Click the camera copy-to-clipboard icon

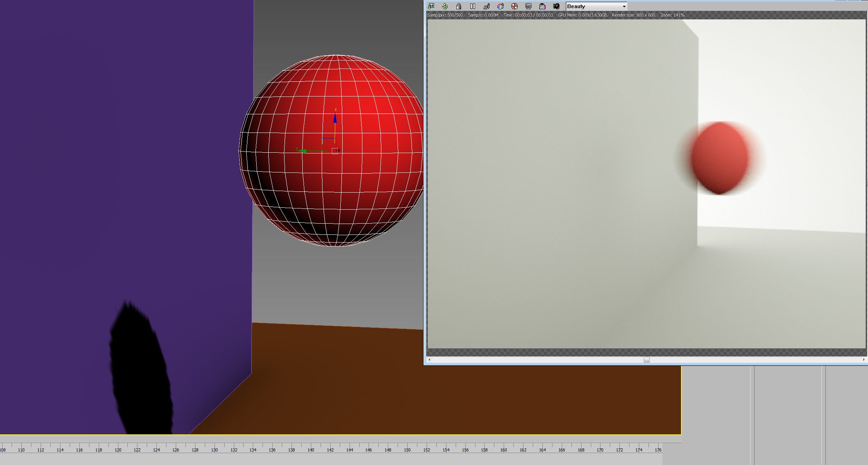click(x=556, y=6)
